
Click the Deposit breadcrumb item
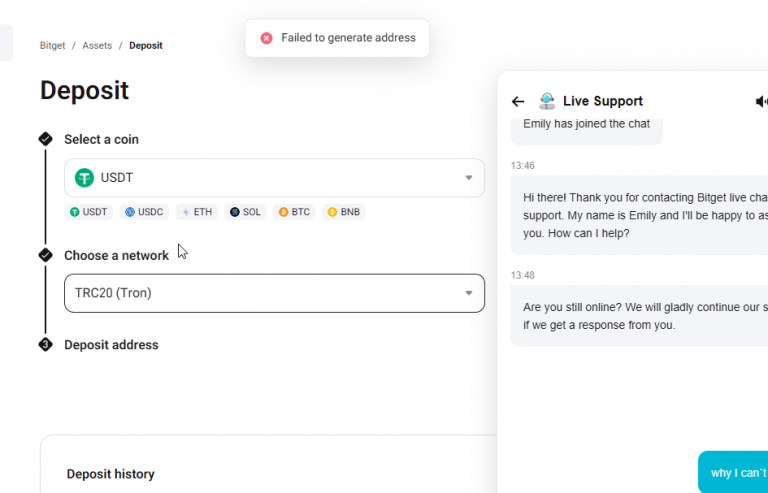tap(146, 46)
